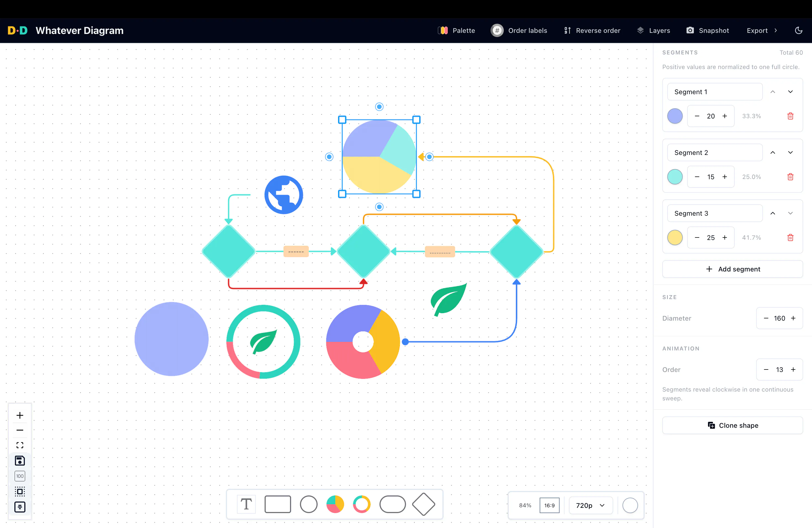Increase the animation Order value
The width and height of the screenshot is (812, 528).
point(793,369)
